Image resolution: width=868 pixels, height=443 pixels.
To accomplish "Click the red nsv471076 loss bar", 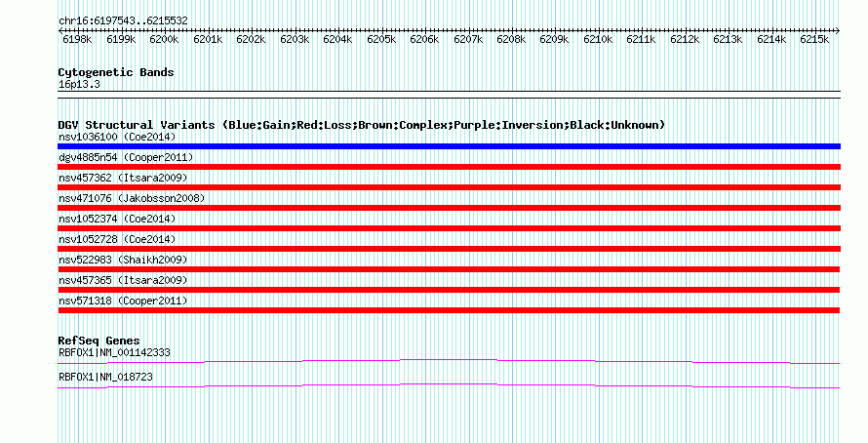I will [449, 208].
